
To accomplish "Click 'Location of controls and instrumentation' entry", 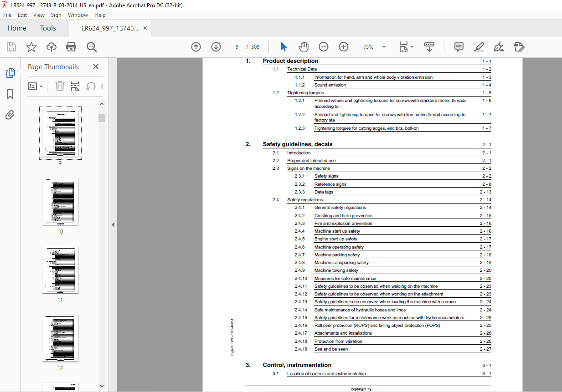I will [326, 374].
